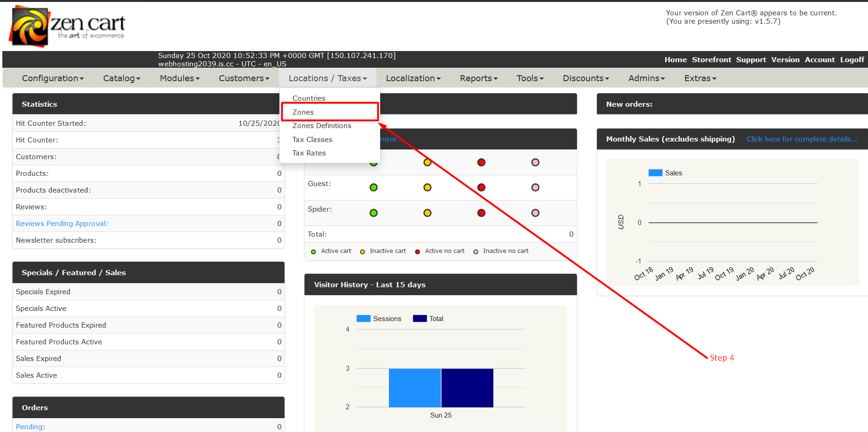This screenshot has height=432, width=868.
Task: Choose Tax Rates menu item
Action: click(309, 153)
